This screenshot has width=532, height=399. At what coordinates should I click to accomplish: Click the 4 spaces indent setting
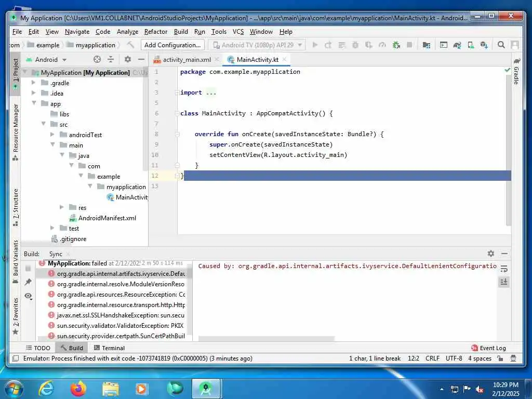point(480,358)
